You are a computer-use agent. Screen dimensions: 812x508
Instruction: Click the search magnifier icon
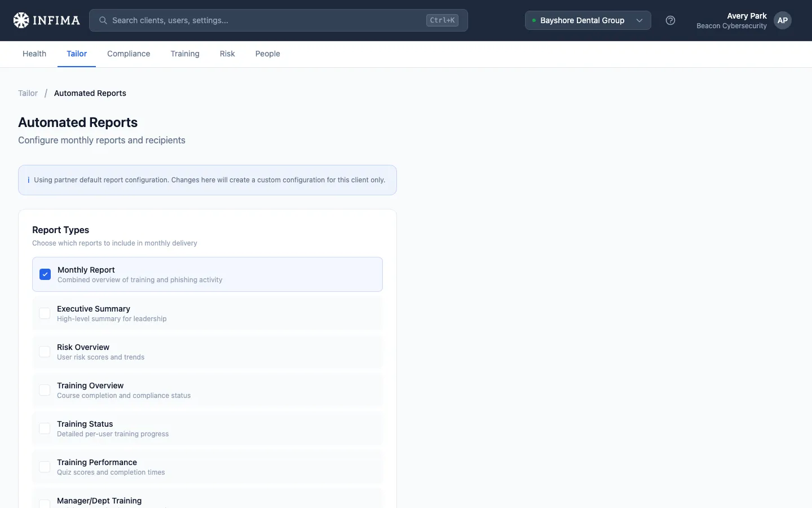click(x=103, y=20)
